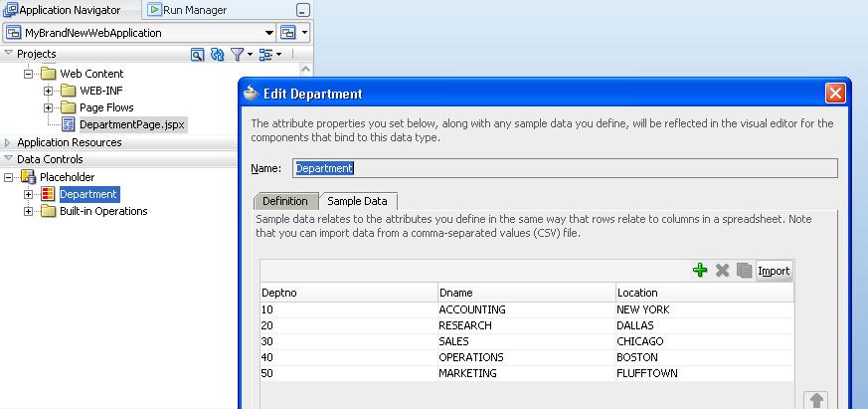Click the Import button

point(774,271)
